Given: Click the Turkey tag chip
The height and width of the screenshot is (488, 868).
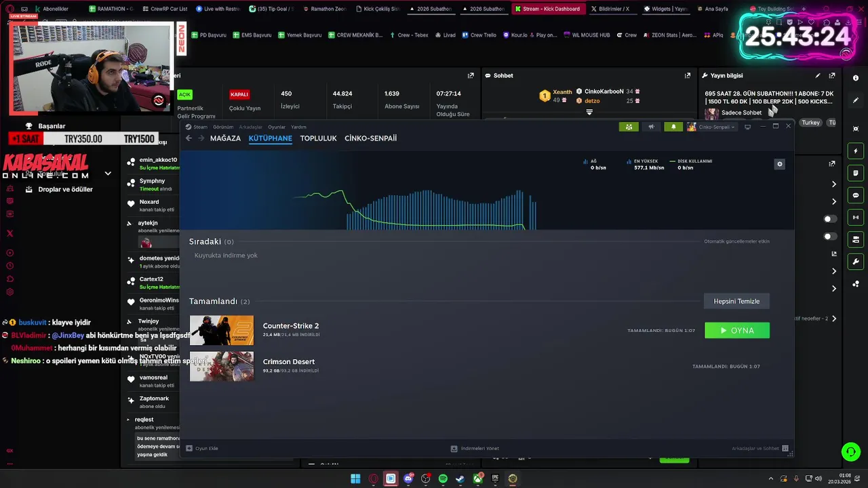Looking at the screenshot, I should (810, 123).
